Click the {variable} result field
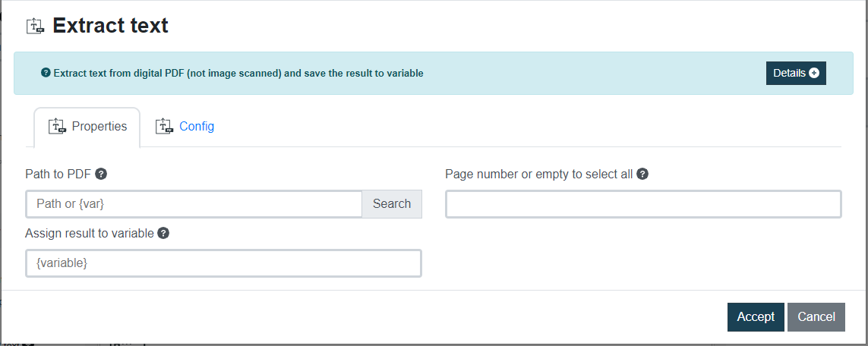868x346 pixels. tap(223, 263)
